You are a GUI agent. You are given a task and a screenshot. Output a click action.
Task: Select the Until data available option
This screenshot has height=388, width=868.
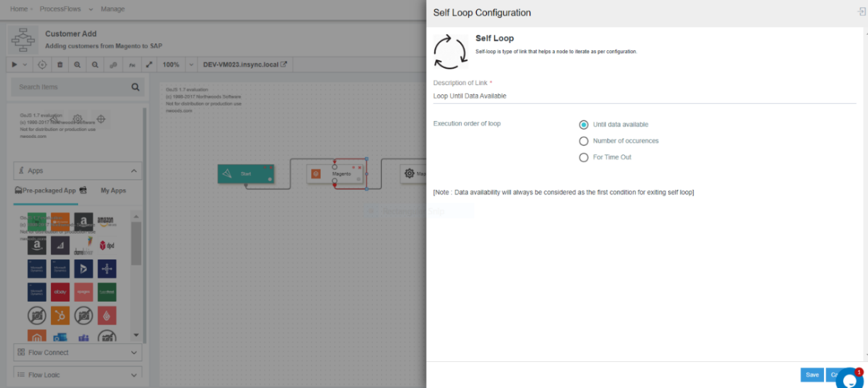[x=584, y=125]
